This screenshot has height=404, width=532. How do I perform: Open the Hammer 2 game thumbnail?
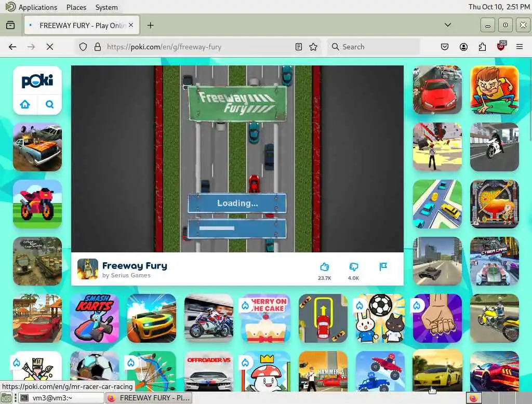[x=323, y=371]
